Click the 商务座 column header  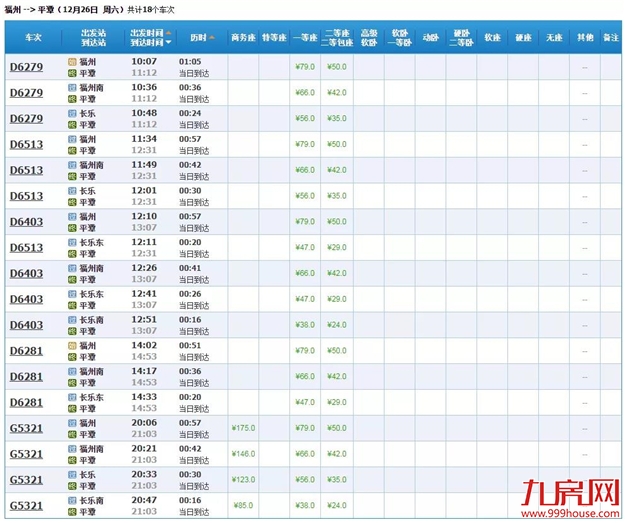point(243,37)
